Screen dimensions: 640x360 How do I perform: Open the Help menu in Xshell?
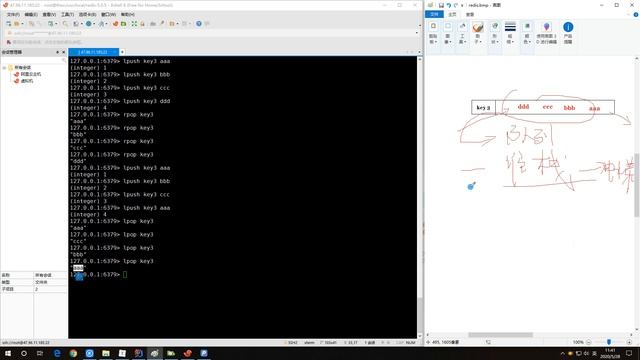pos(127,14)
